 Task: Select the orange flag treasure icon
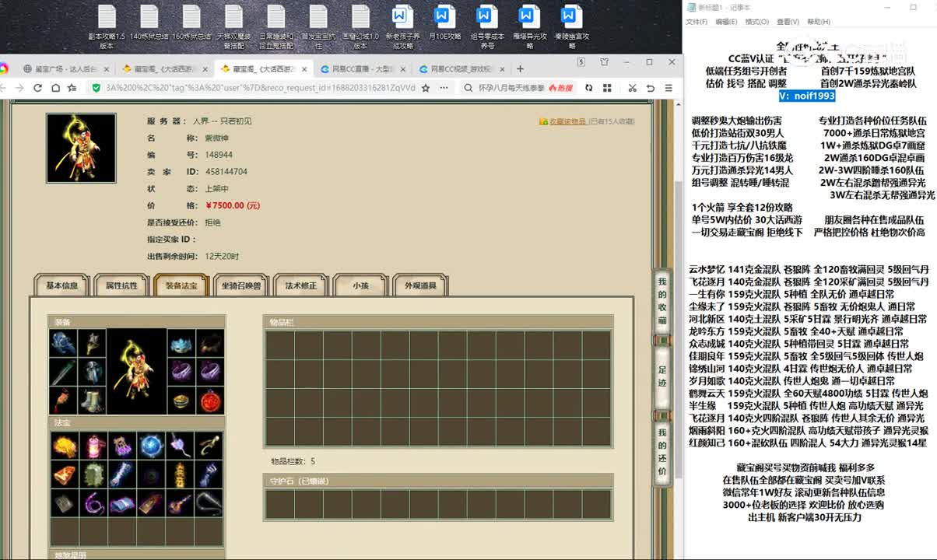(x=64, y=474)
